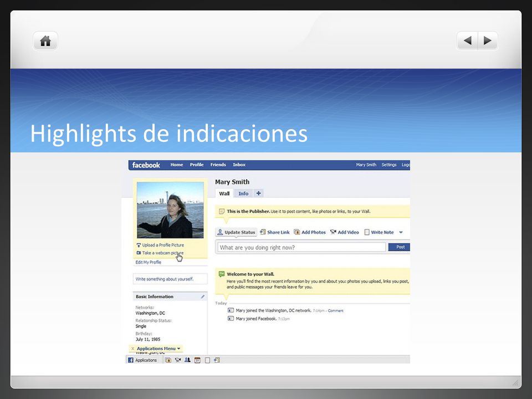Click Mary Smith in the top bar
Viewport: 532px width, 399px height.
(366, 165)
